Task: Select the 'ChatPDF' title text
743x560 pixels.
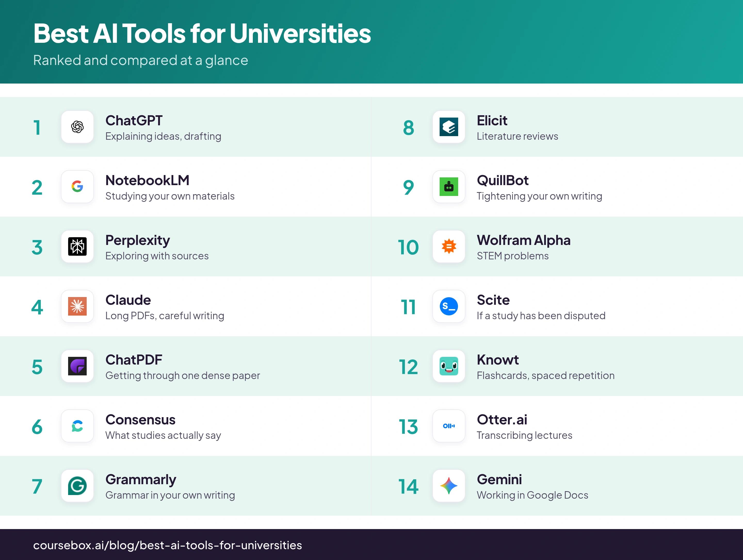Action: click(134, 360)
